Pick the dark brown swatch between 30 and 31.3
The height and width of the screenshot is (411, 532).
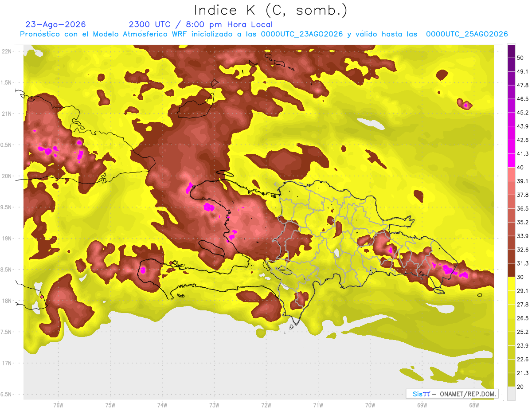512,270
